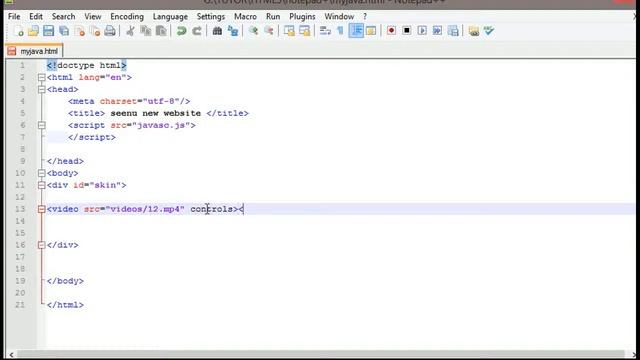Run the macro multiple times icon

pos(437,31)
